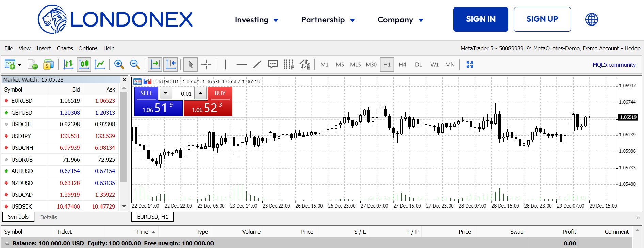Screen dimensions: 644x248
Task: Click the SIGN IN button
Action: (481, 19)
